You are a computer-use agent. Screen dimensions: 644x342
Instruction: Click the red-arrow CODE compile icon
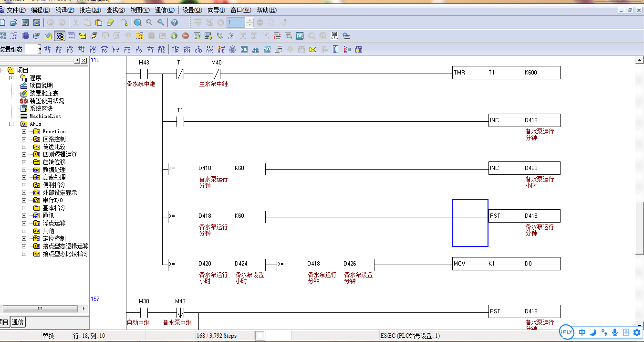tap(231, 36)
